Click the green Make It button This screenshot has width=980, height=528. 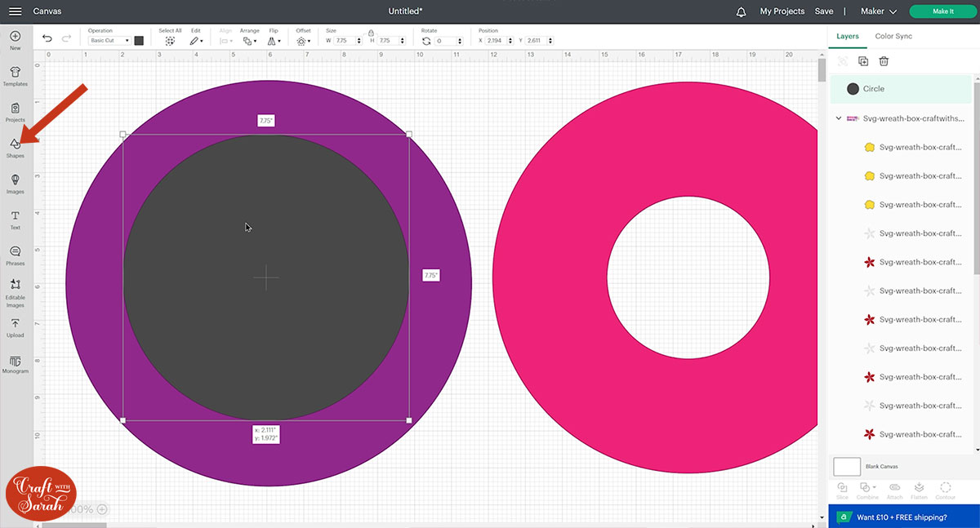pos(942,11)
